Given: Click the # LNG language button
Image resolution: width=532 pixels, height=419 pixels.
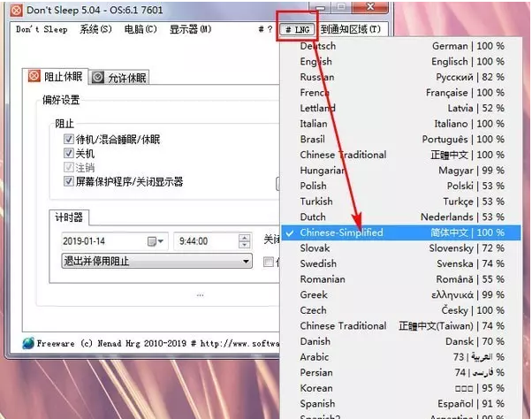Looking at the screenshot, I should (x=298, y=30).
